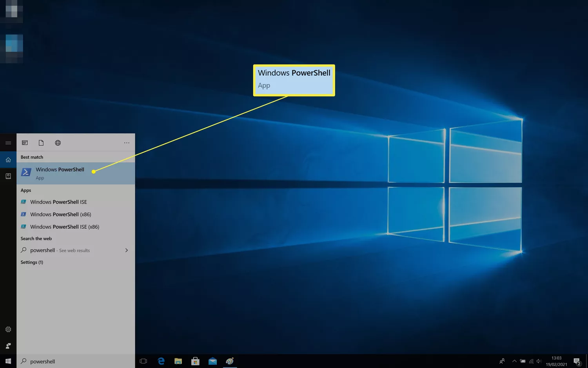
Task: Click the web search magnifier icon
Action: tap(24, 250)
